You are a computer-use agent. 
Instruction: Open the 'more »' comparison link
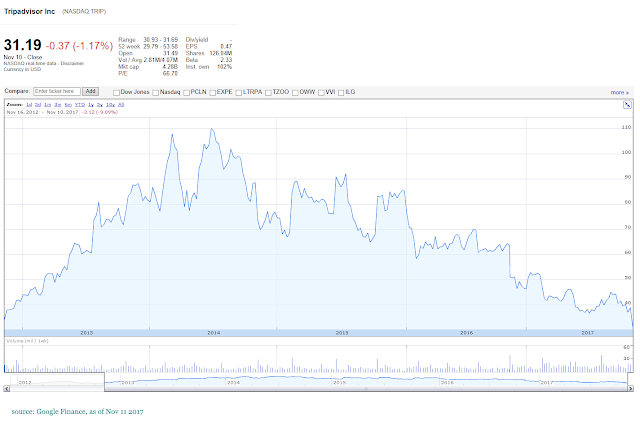click(x=620, y=93)
